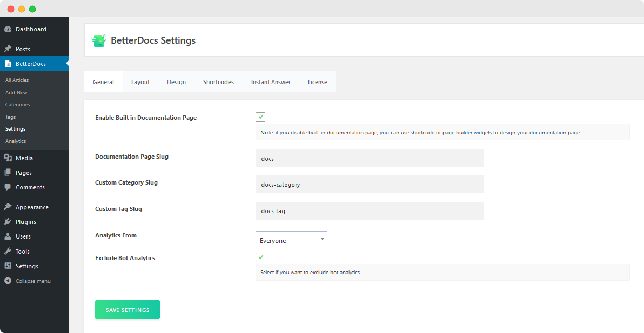This screenshot has width=644, height=333.
Task: Click the Save Settings button
Action: (128, 310)
